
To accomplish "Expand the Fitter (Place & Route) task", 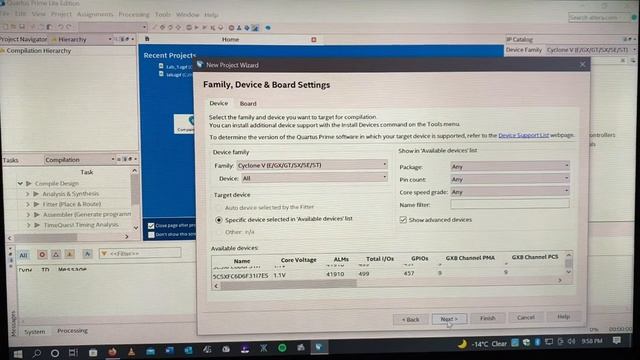I will tap(28, 204).
